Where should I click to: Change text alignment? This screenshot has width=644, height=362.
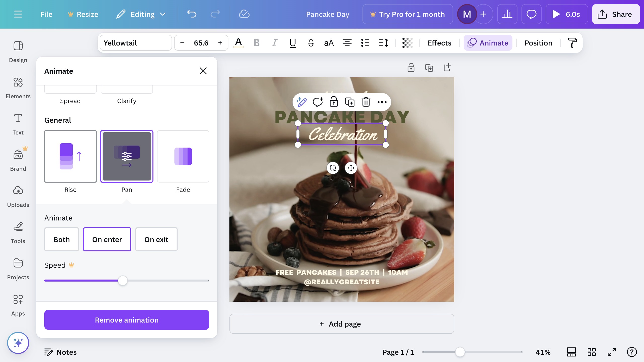point(347,43)
